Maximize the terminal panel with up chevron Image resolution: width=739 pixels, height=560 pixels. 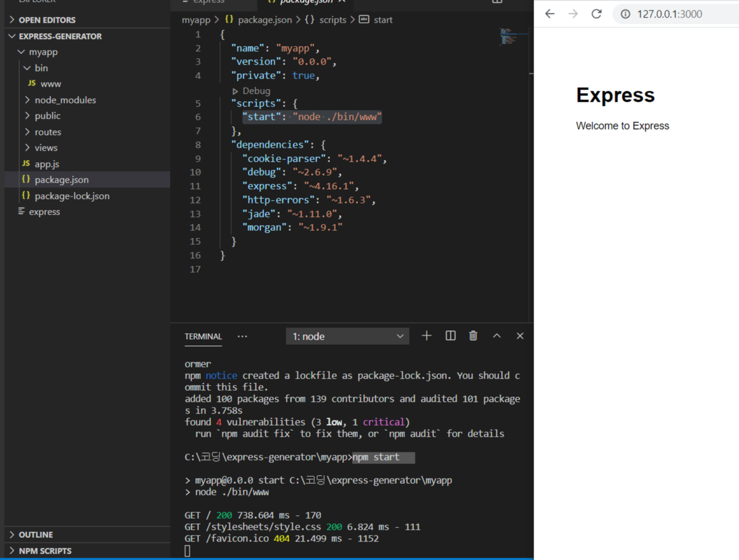(x=497, y=336)
